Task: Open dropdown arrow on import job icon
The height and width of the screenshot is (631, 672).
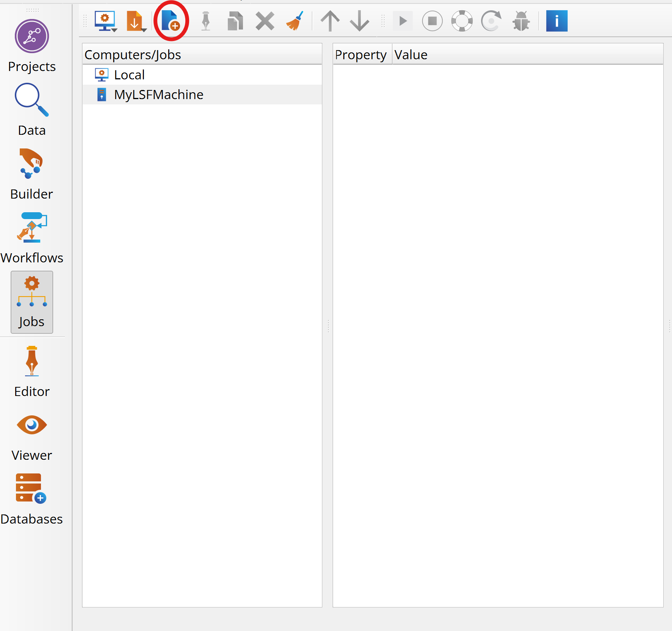Action: click(144, 30)
